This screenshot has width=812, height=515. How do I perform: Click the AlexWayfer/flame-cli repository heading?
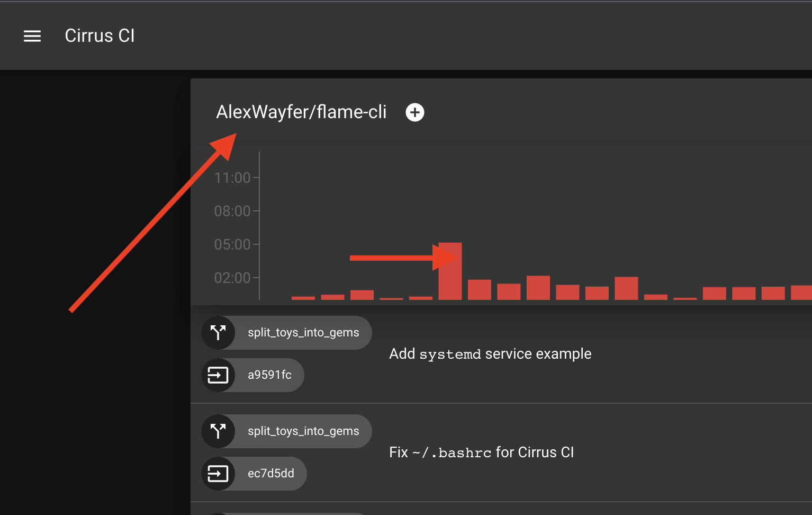[301, 112]
